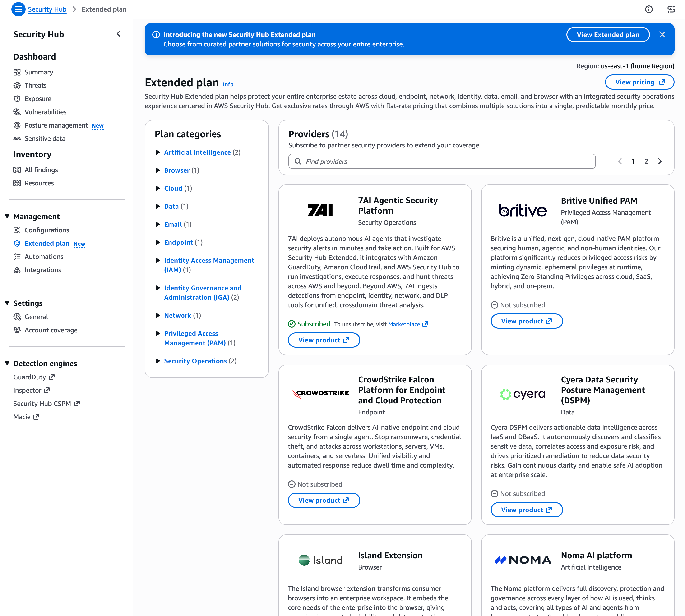Click the search magnifier icon in Find providers

click(x=298, y=161)
